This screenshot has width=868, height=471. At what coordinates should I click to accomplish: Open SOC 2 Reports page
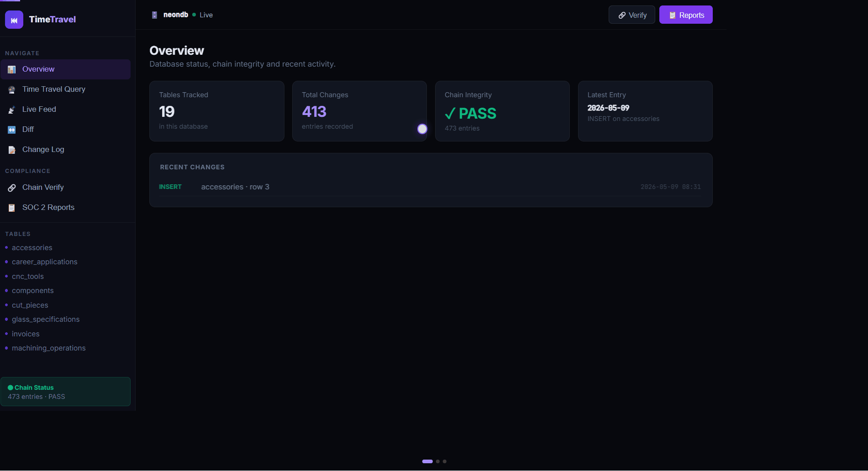tap(65, 208)
